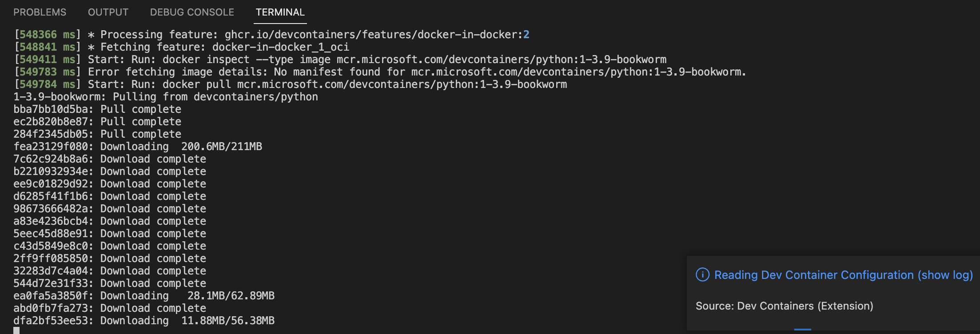Click the info icon in the notification
Image resolution: width=980 pixels, height=334 pixels.
702,275
